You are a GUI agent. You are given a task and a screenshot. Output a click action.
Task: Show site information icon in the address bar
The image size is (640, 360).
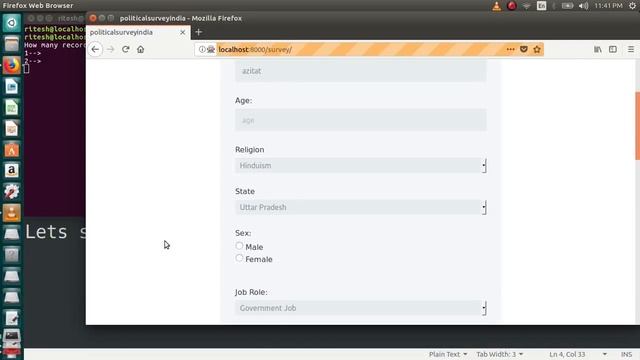click(x=202, y=49)
